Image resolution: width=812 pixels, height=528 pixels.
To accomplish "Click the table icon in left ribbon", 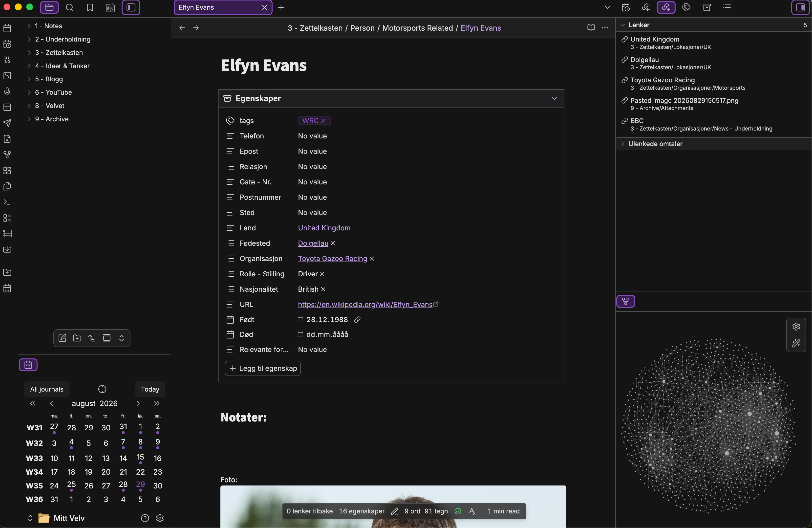I will [x=7, y=234].
